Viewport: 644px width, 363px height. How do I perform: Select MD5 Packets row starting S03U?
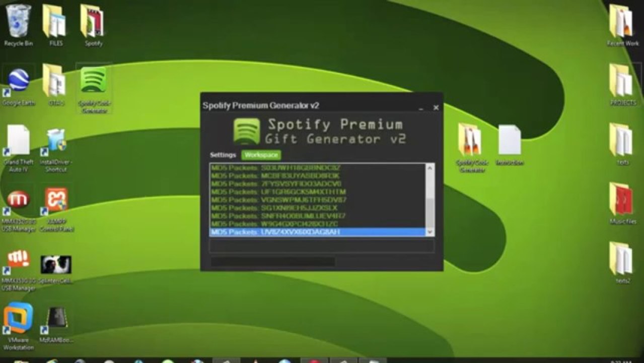(317, 167)
